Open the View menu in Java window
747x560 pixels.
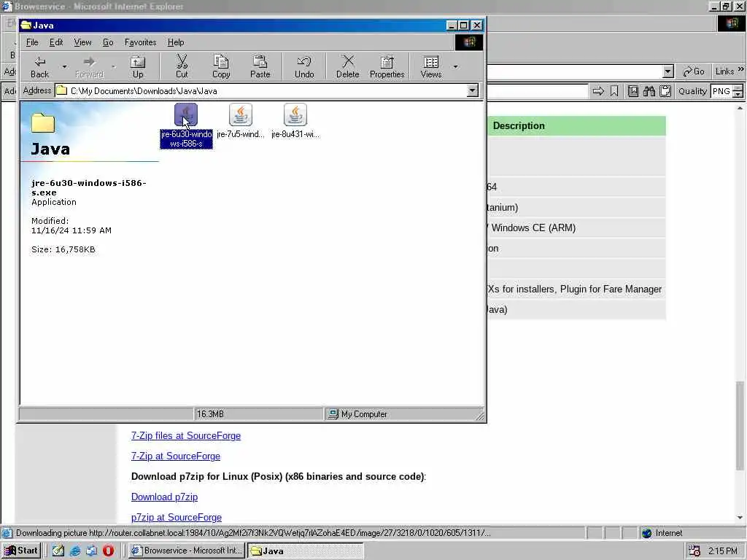[82, 42]
